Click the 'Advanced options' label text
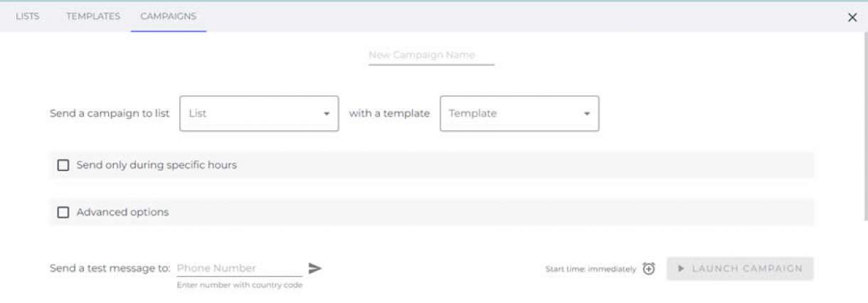The width and height of the screenshot is (868, 303). coord(122,212)
